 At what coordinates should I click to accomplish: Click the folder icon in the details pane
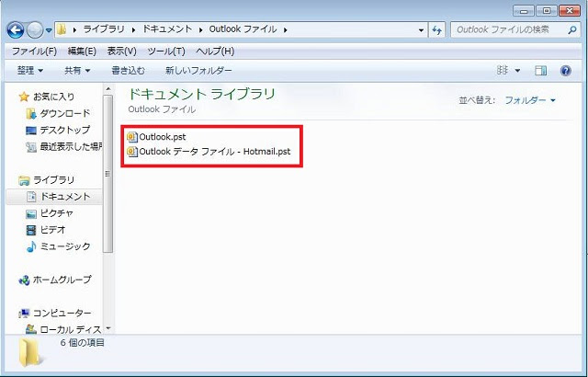(x=30, y=352)
